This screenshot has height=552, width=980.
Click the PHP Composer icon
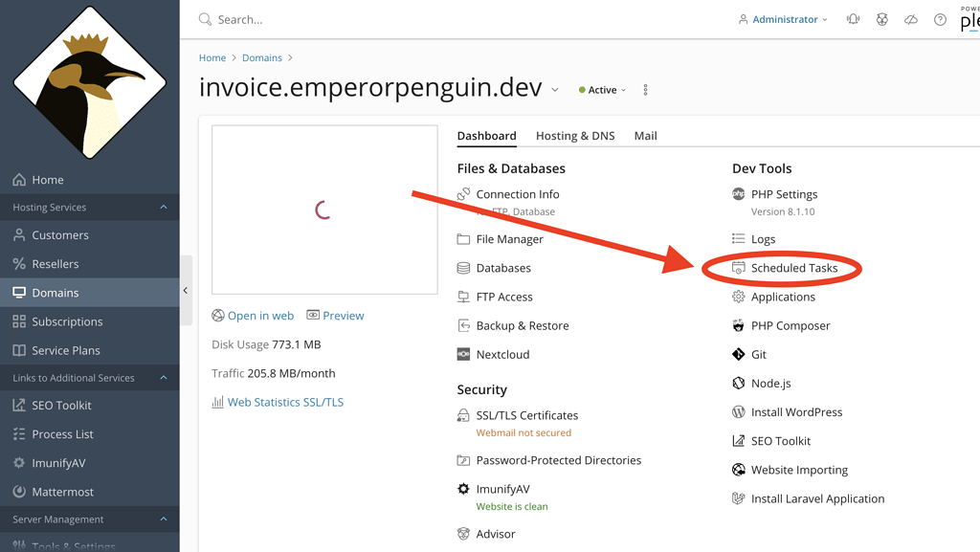[x=738, y=325]
